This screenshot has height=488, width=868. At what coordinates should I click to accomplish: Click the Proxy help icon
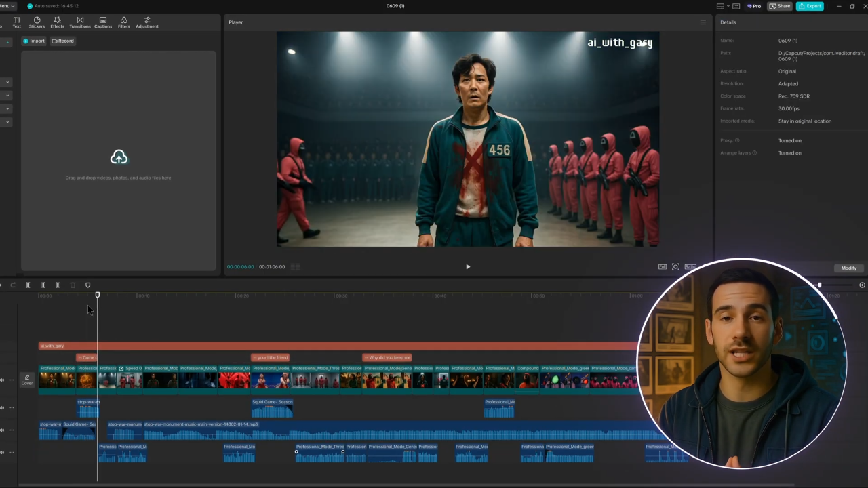point(737,140)
